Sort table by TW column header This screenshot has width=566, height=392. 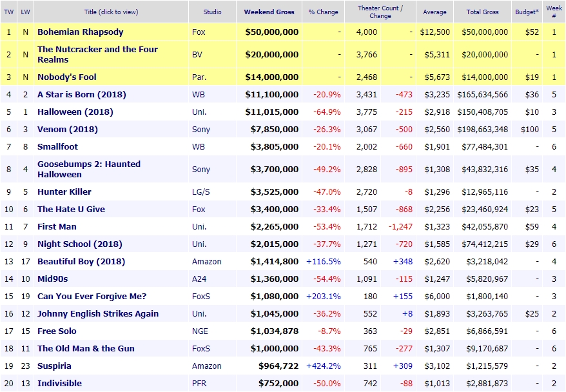[8, 12]
